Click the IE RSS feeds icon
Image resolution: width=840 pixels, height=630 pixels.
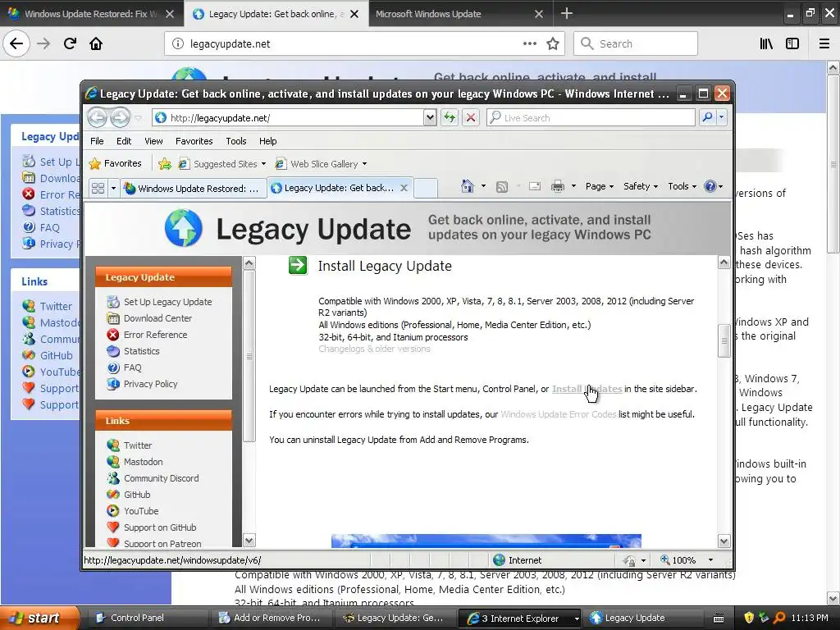pyautogui.click(x=501, y=186)
